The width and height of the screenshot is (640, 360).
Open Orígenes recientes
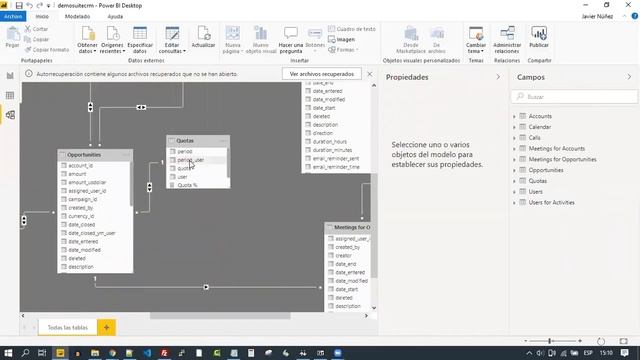tap(112, 40)
